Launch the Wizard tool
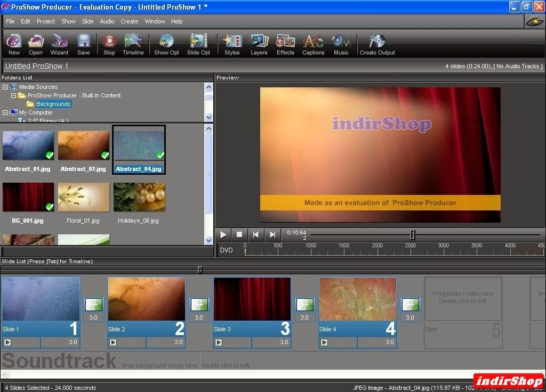 click(59, 44)
